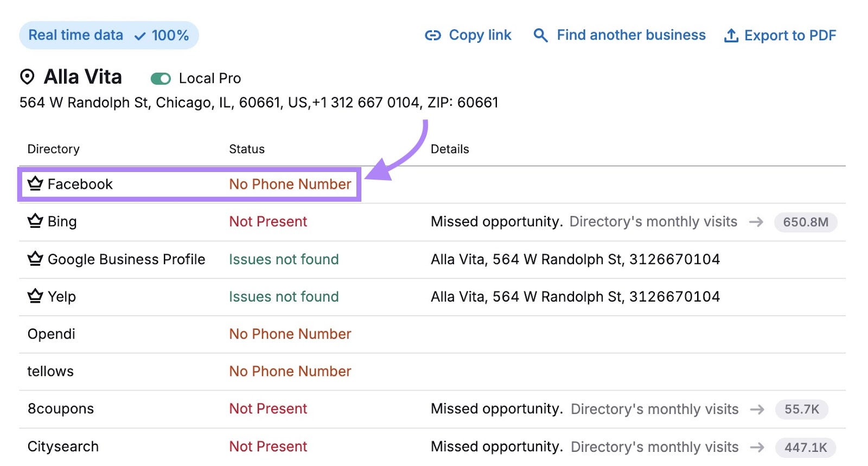Click the magnifier icon for Find another business
868x466 pixels.
point(540,36)
